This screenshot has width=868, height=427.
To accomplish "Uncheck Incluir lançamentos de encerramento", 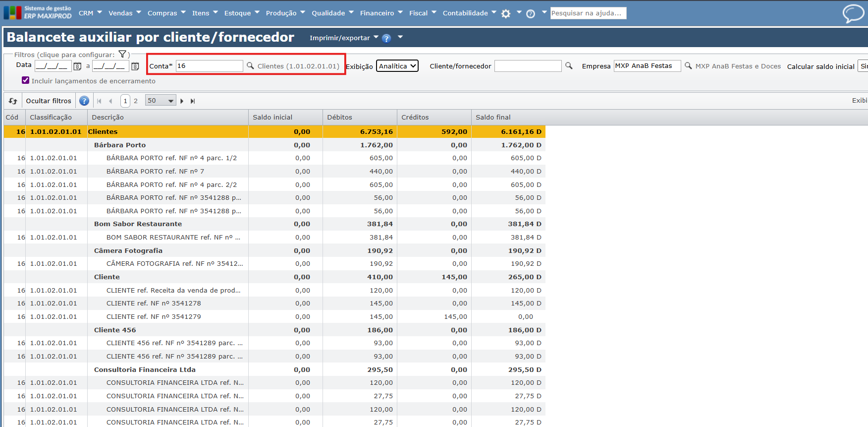I will pos(26,80).
